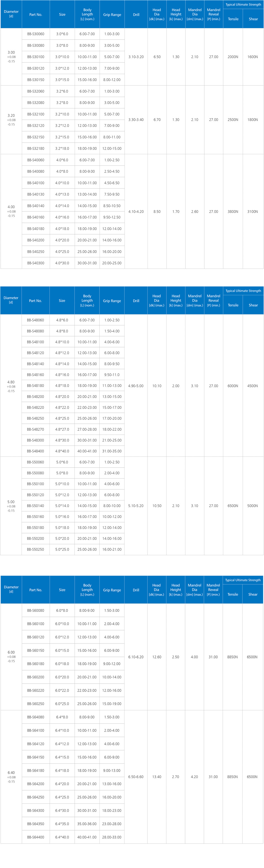
Task: Click the 13.40 head diameter value
Action: coord(156,777)
